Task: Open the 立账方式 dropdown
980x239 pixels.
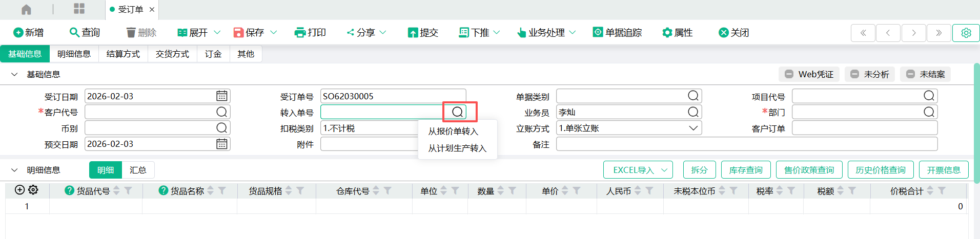Action: coord(693,128)
